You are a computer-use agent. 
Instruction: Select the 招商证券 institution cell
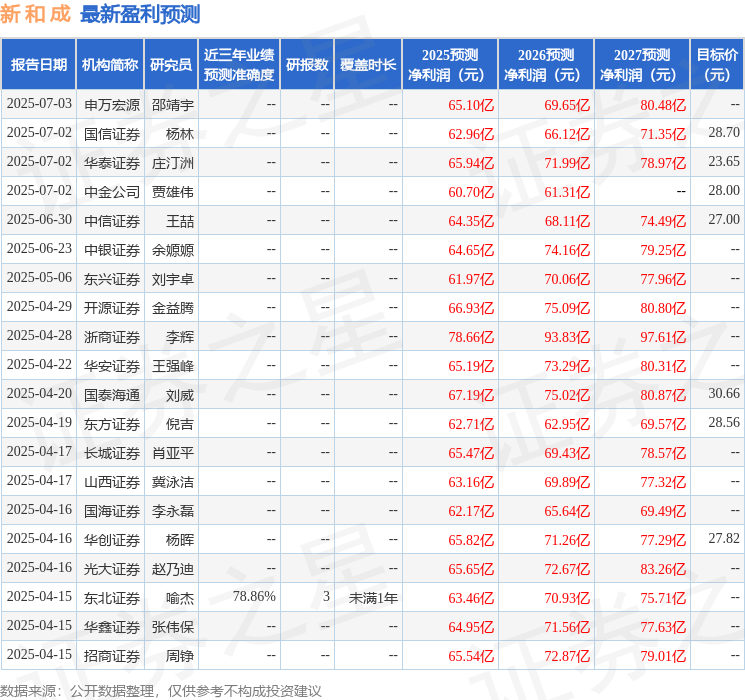click(x=112, y=656)
